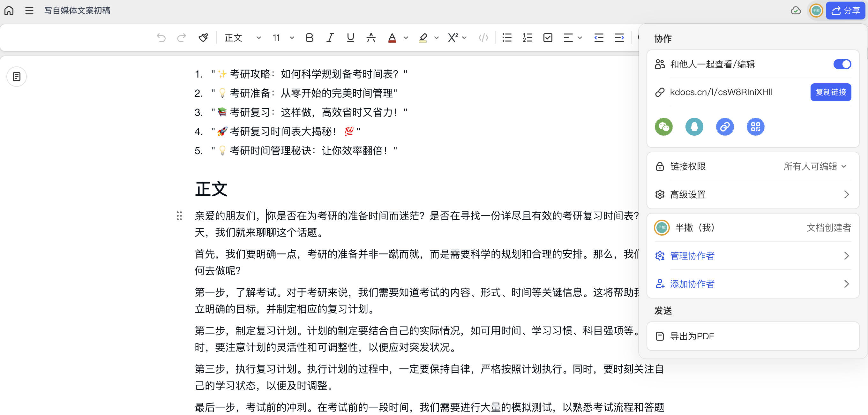Open the document outline sidebar icon
Image resolution: width=868 pixels, height=415 pixels.
point(17,77)
